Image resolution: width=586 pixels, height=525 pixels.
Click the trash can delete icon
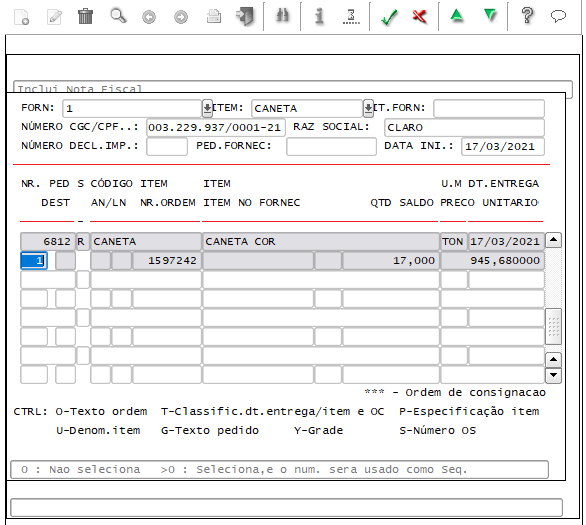[x=85, y=16]
